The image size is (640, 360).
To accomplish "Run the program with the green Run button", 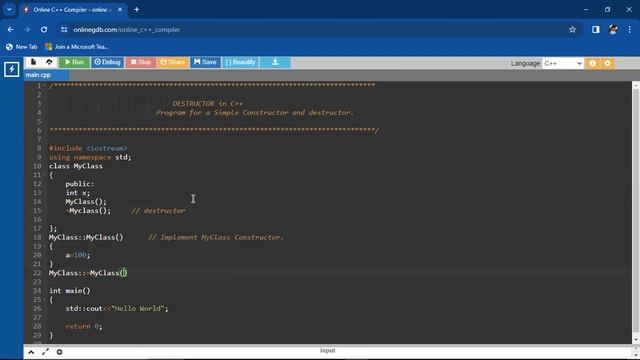I will coord(74,62).
